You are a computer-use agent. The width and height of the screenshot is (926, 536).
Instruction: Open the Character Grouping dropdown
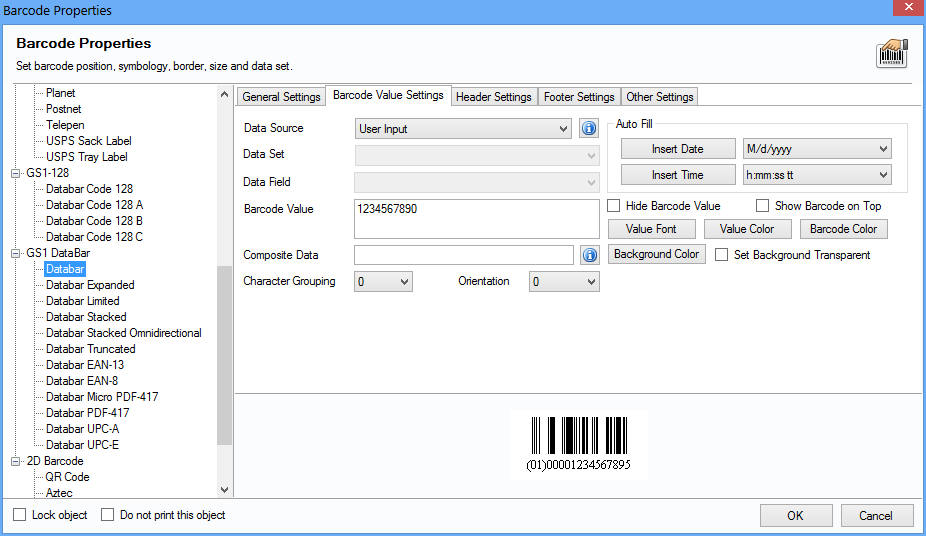tap(383, 282)
